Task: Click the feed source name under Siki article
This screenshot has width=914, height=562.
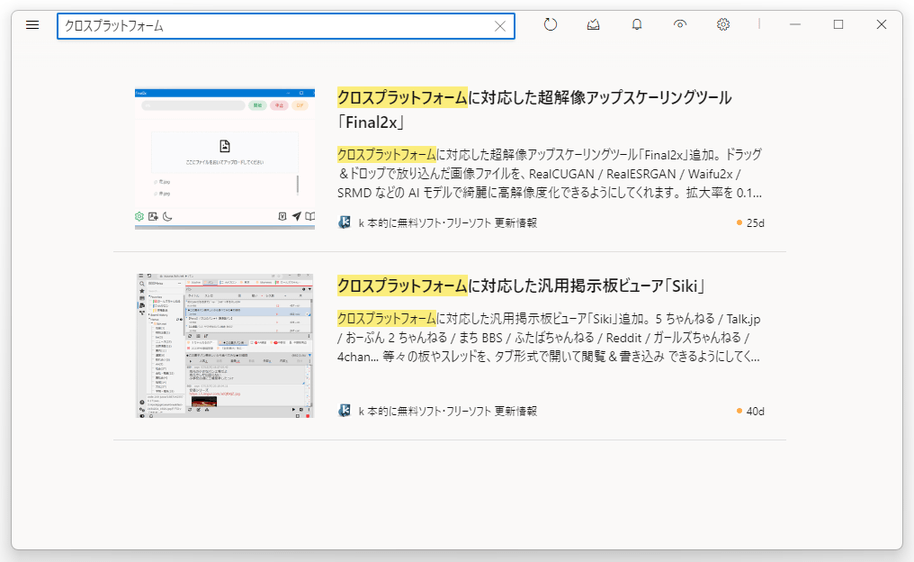Action: [447, 411]
